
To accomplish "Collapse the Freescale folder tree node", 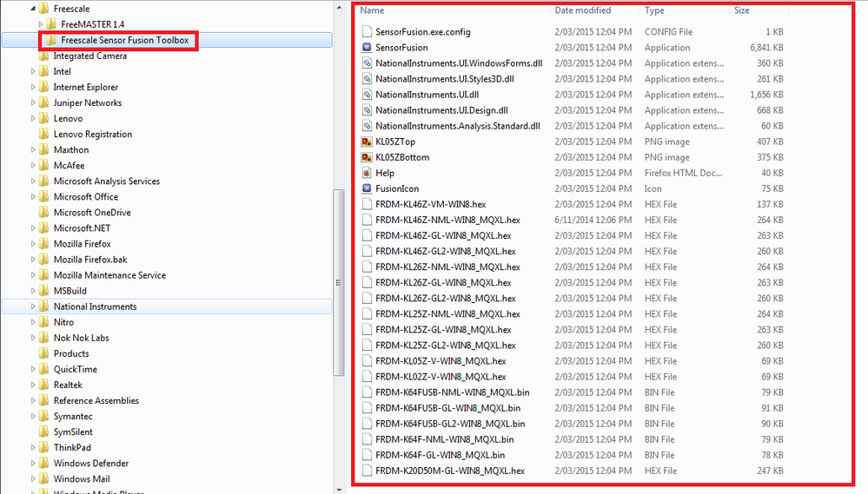I will click(x=33, y=9).
